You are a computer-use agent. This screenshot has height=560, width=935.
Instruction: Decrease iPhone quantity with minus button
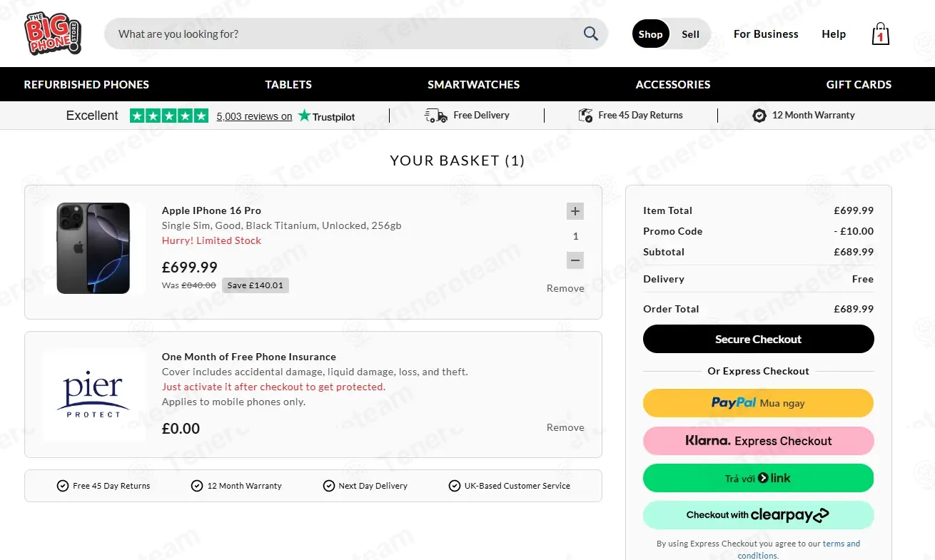pos(575,260)
